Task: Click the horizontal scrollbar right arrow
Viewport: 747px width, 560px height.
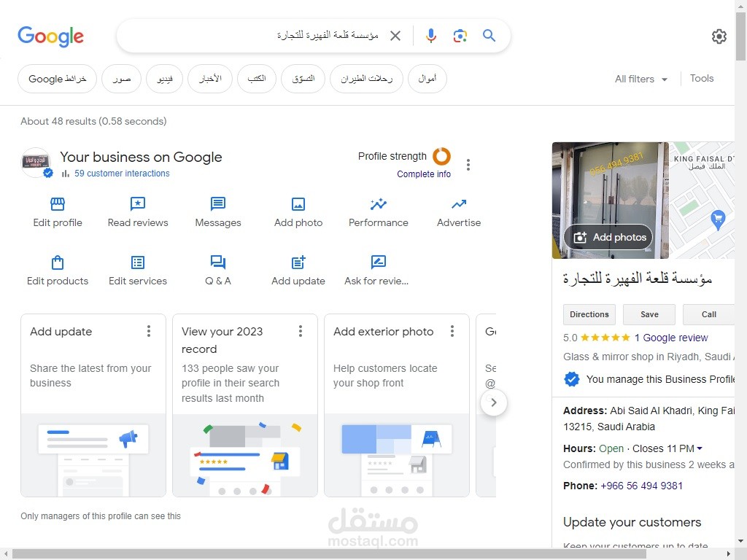Action: [729, 554]
